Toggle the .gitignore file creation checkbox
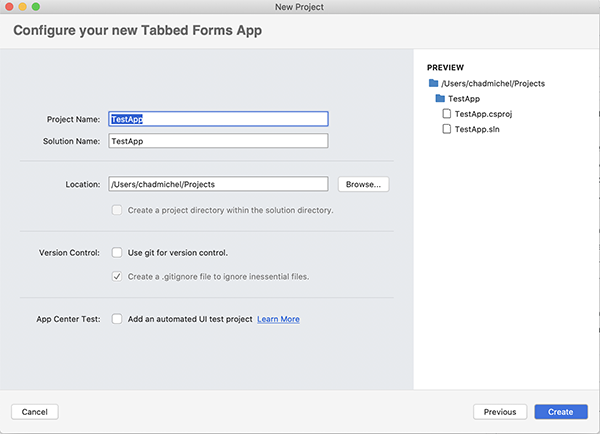Image resolution: width=600 pixels, height=434 pixels. [117, 276]
